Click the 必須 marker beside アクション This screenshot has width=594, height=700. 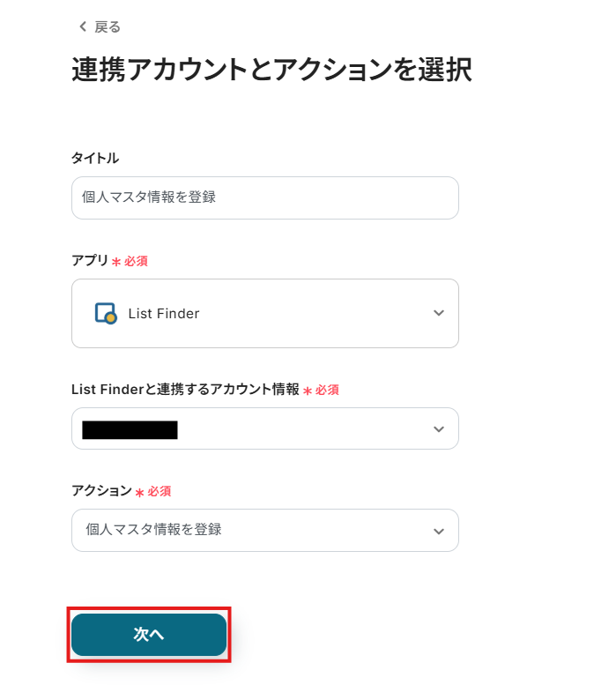coord(160,492)
